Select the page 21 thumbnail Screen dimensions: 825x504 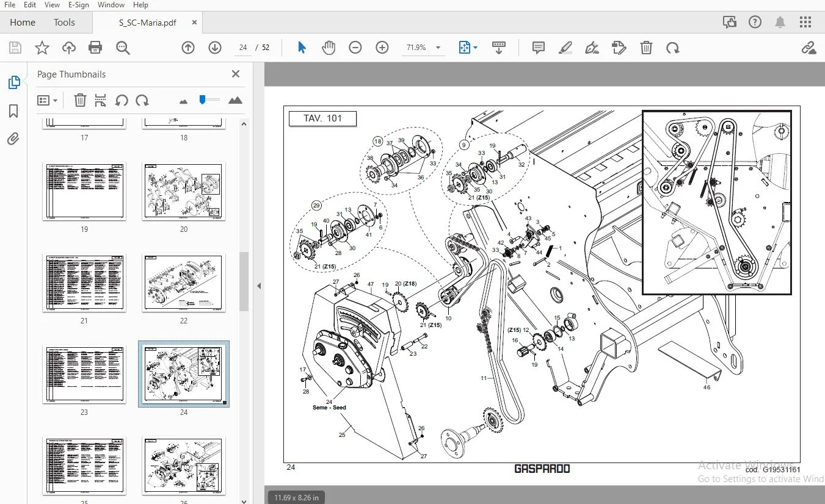pyautogui.click(x=84, y=283)
